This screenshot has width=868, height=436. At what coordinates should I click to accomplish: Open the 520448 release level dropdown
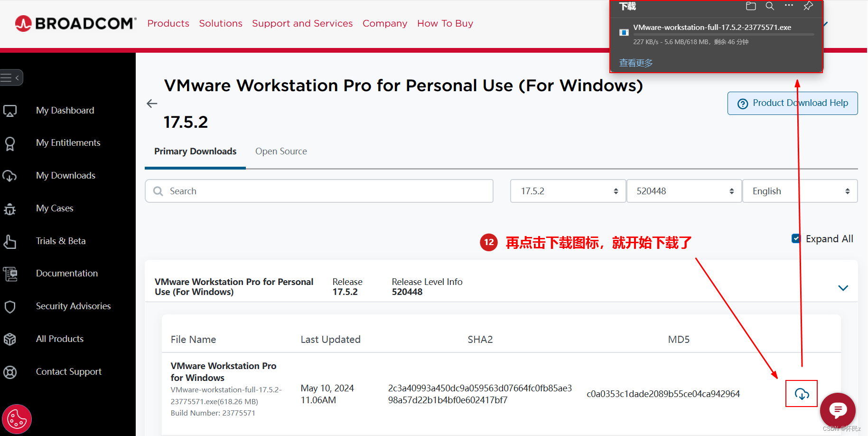click(x=684, y=191)
